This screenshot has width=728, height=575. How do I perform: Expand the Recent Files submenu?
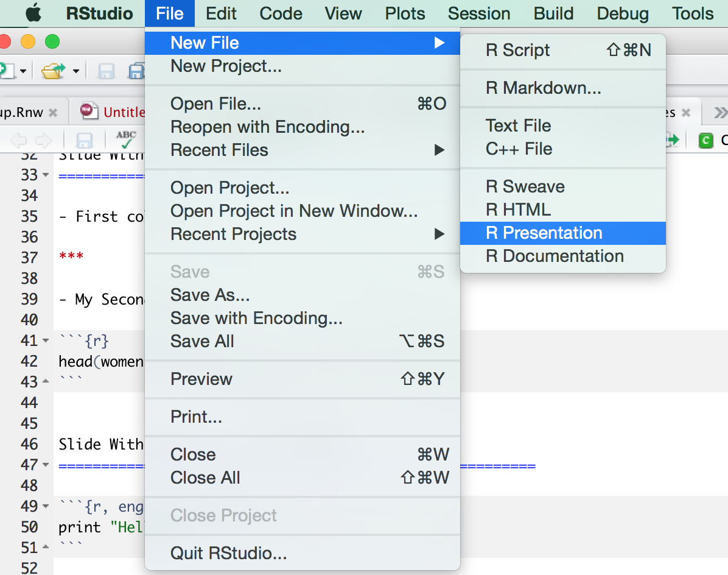click(303, 150)
